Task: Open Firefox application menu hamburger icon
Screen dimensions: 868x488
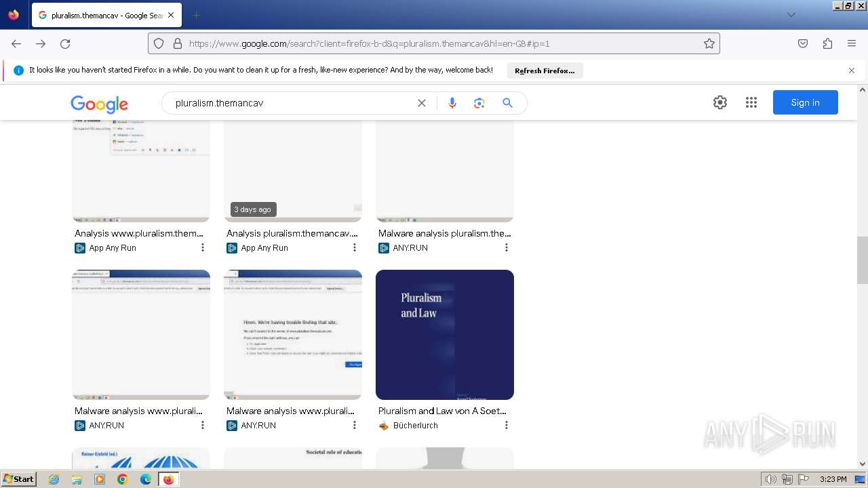Action: (x=852, y=43)
